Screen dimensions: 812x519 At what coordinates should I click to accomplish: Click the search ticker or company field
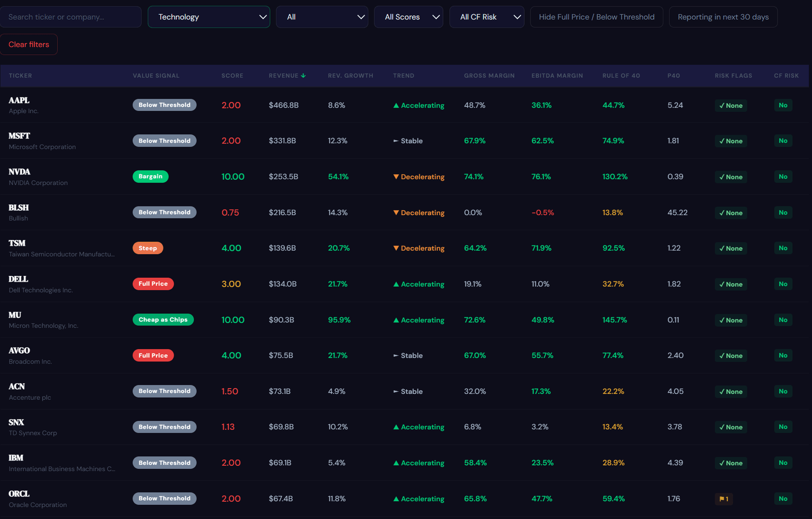tap(71, 17)
